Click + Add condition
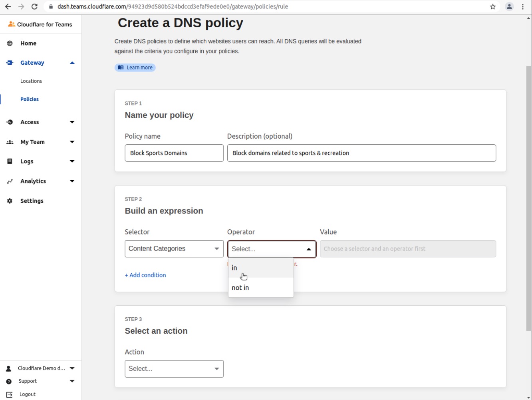 145,275
